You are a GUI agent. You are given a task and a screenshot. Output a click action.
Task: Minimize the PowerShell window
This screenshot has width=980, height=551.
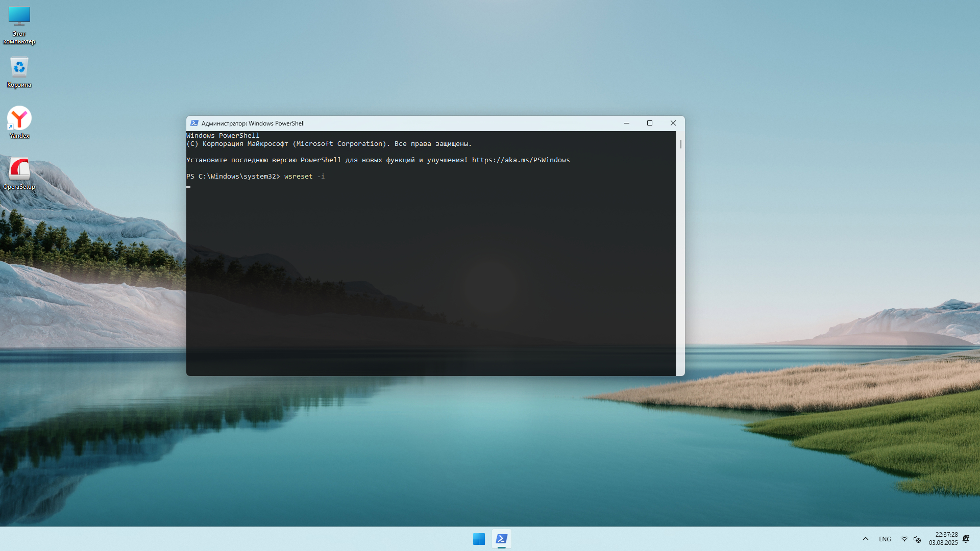[627, 123]
